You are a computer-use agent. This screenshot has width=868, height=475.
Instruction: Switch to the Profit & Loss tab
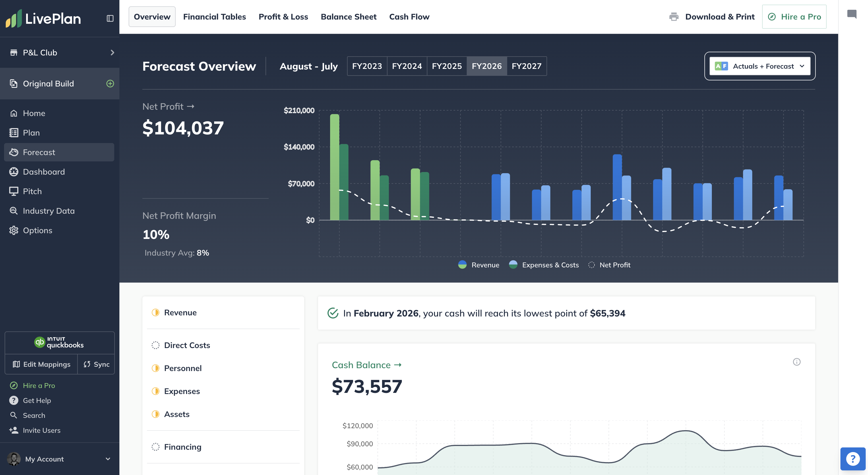283,17
